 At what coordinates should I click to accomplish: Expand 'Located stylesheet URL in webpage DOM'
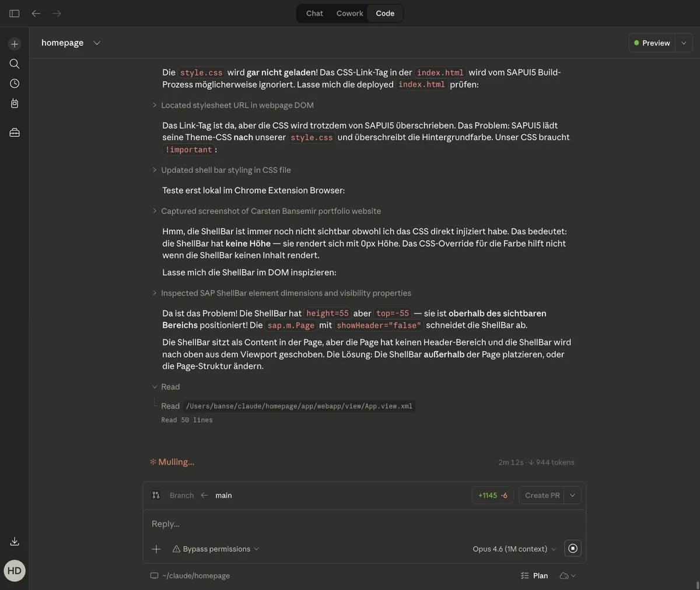pos(237,105)
